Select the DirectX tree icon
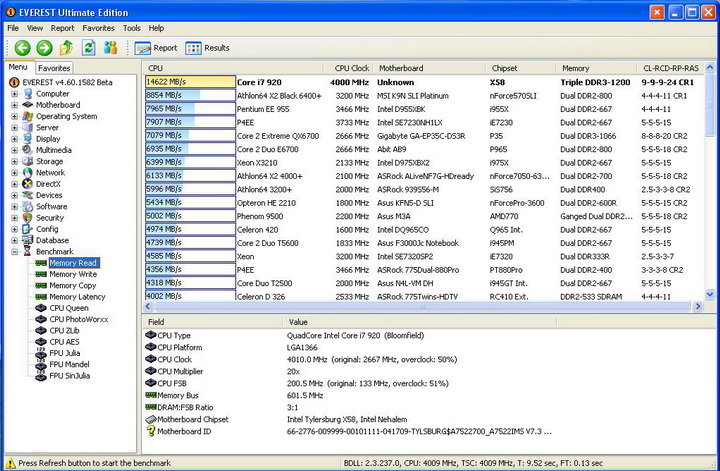Viewport: 720px width, 471px height. pyautogui.click(x=28, y=184)
